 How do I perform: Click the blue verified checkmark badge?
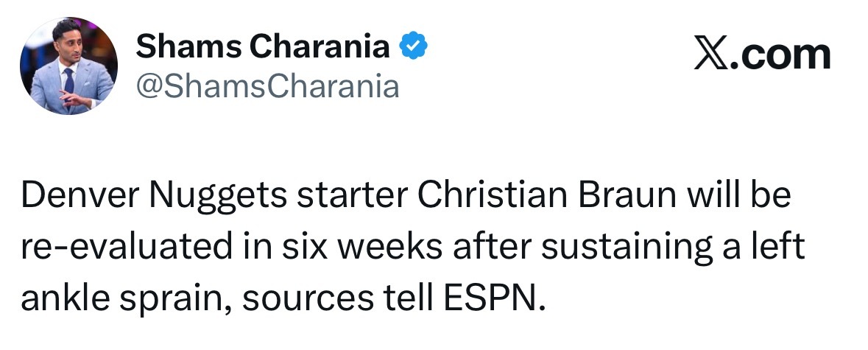414,49
